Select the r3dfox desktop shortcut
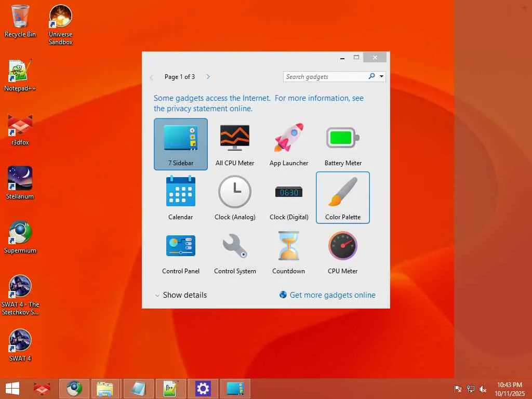532x399 pixels. [20, 129]
